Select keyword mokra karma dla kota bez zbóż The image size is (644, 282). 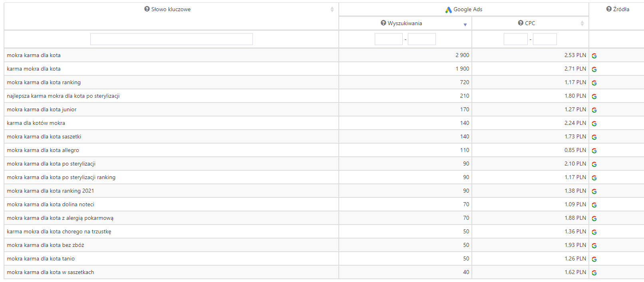click(x=46, y=245)
